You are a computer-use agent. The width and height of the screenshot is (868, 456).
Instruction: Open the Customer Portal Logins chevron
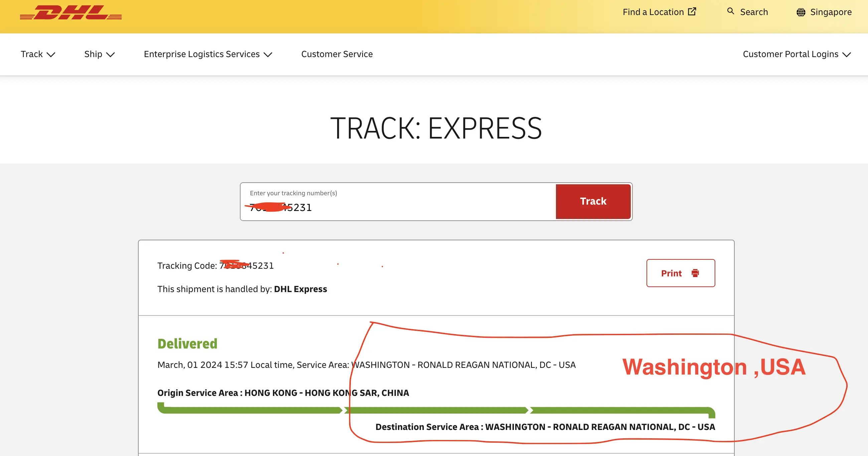point(846,54)
